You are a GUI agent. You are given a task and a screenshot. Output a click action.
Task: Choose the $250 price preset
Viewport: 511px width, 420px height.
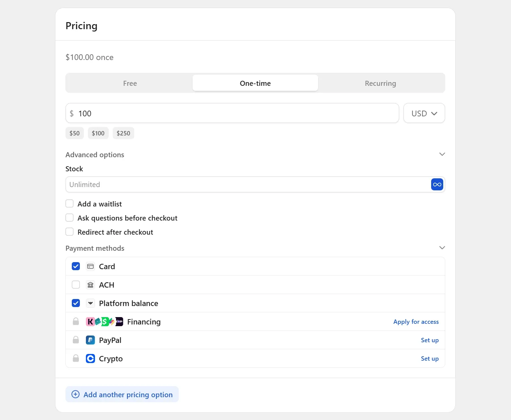coord(123,133)
